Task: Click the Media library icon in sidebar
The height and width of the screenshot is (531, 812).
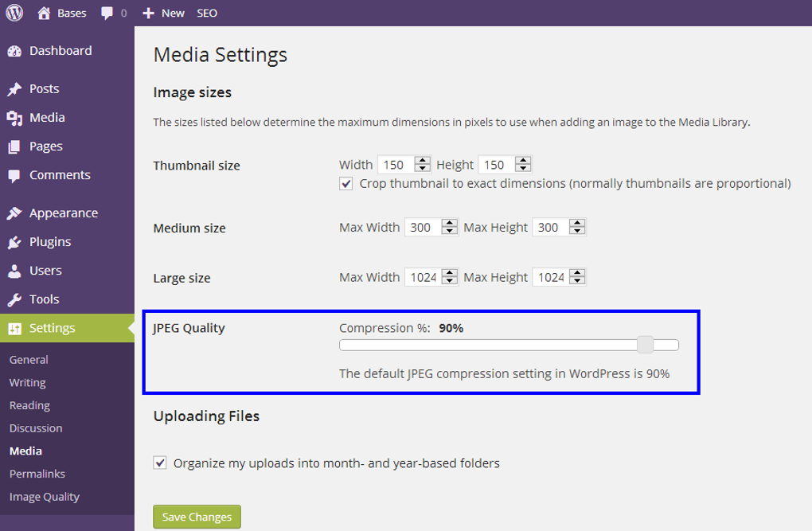Action: coord(14,118)
